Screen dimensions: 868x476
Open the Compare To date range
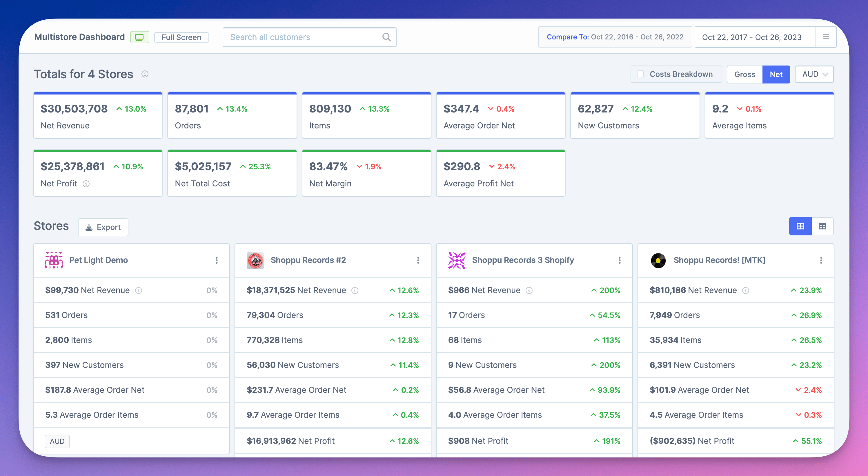click(x=615, y=37)
